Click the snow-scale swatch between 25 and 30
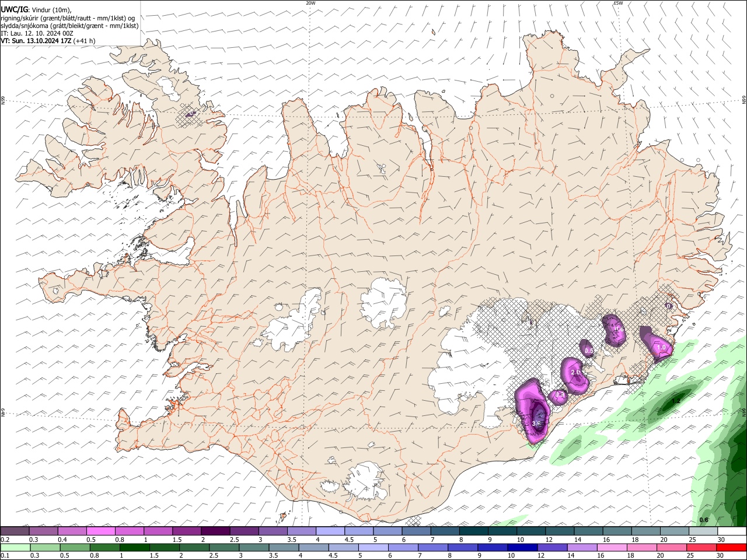 703,531
